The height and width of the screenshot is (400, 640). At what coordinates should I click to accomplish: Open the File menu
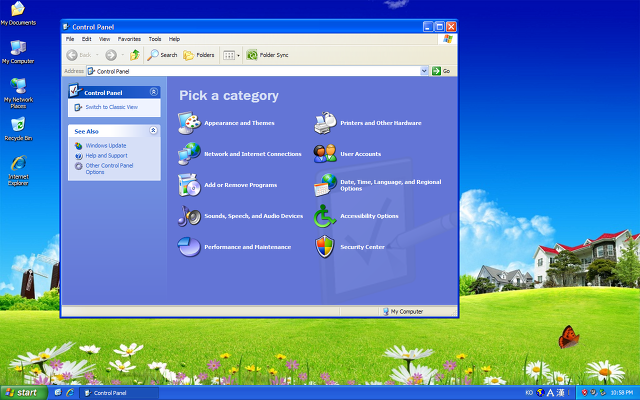tap(70, 39)
